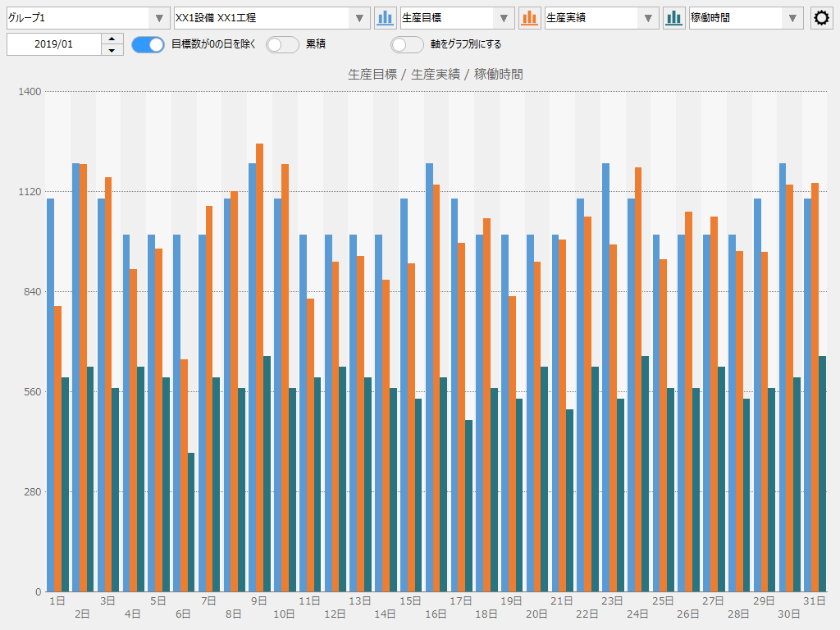This screenshot has width=840, height=630.
Task: Click the 6日 axis label
Action: tap(183, 614)
